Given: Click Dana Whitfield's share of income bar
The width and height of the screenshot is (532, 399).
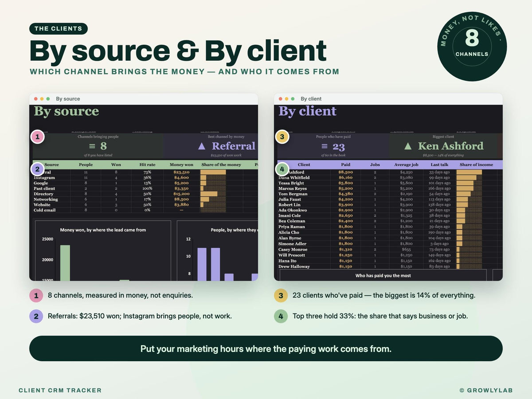Looking at the screenshot, I should pyautogui.click(x=466, y=177).
